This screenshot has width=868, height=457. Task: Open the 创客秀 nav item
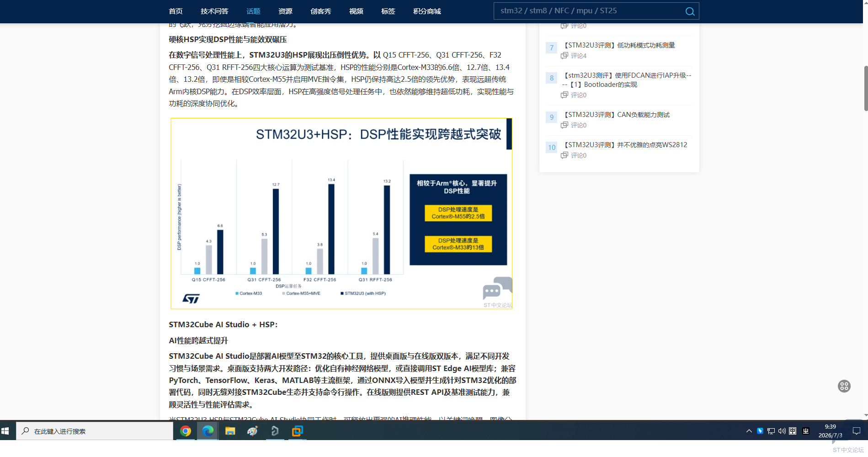click(x=320, y=11)
